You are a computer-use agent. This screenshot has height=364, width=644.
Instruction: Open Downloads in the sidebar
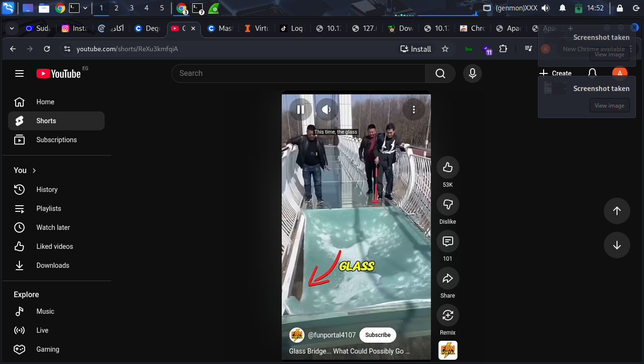click(56, 265)
